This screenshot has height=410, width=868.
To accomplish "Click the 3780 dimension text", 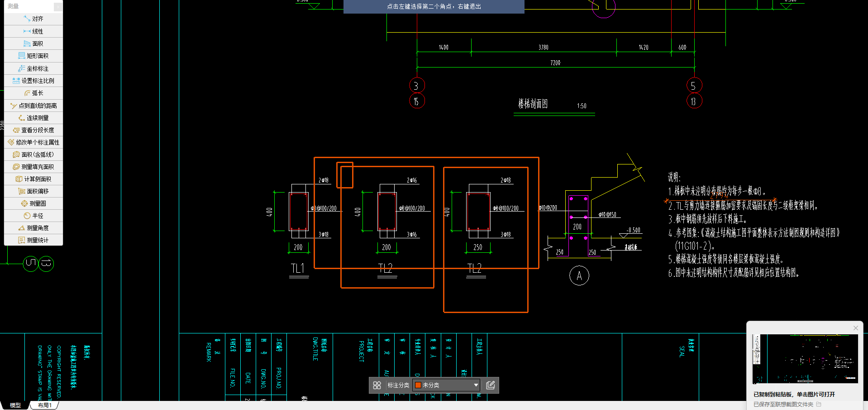I will point(544,48).
